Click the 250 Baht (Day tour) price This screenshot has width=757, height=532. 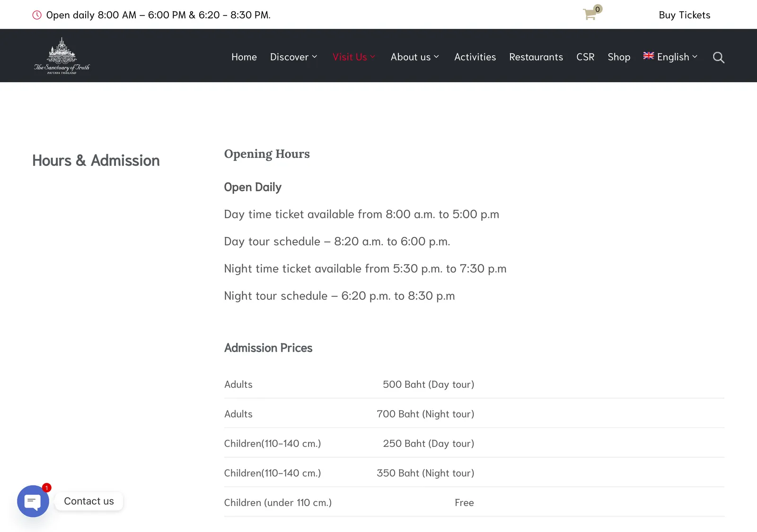point(428,444)
